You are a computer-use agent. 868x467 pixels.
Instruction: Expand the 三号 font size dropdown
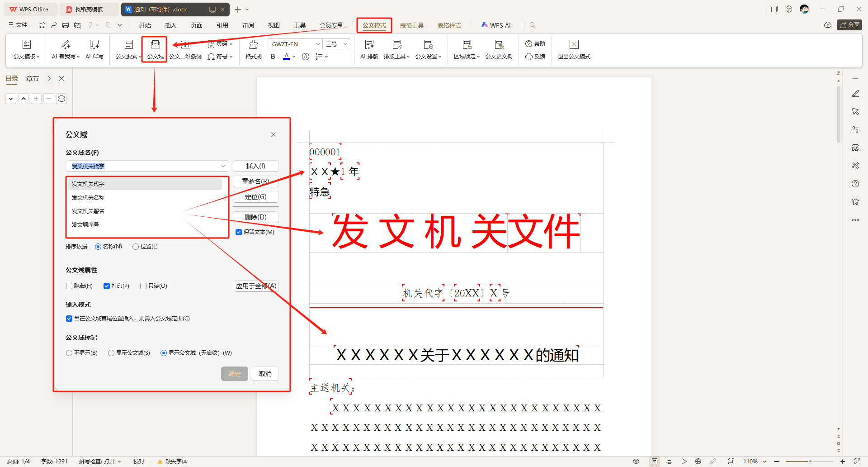coord(345,44)
